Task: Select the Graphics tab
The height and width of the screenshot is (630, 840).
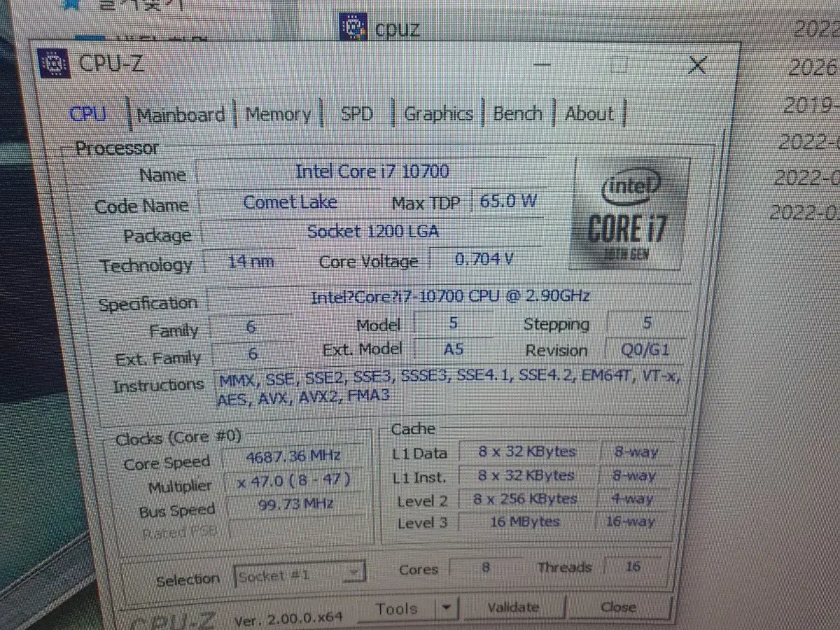Action: click(x=438, y=113)
